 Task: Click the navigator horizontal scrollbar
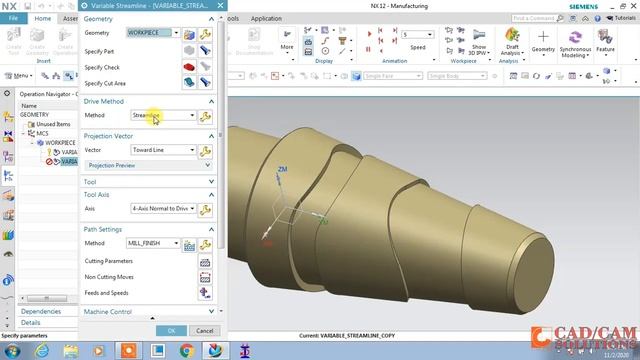click(47, 298)
